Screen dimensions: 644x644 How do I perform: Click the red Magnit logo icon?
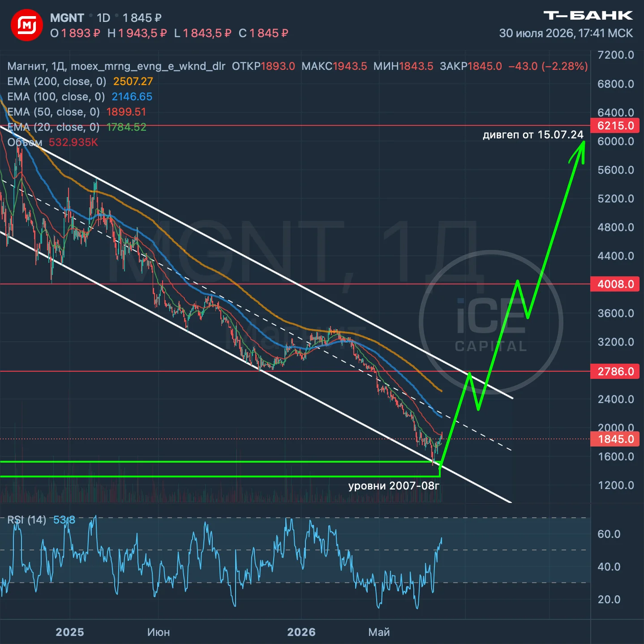[x=27, y=25]
